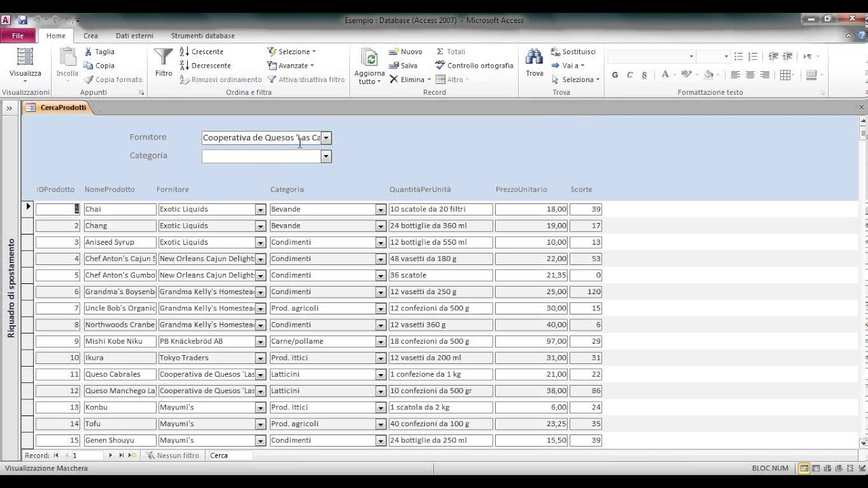Center text alignment in ribbon

[x=750, y=75]
